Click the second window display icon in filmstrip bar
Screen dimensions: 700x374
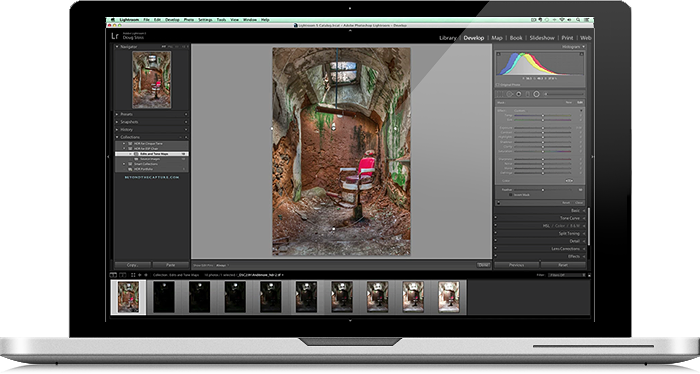pyautogui.click(x=123, y=275)
